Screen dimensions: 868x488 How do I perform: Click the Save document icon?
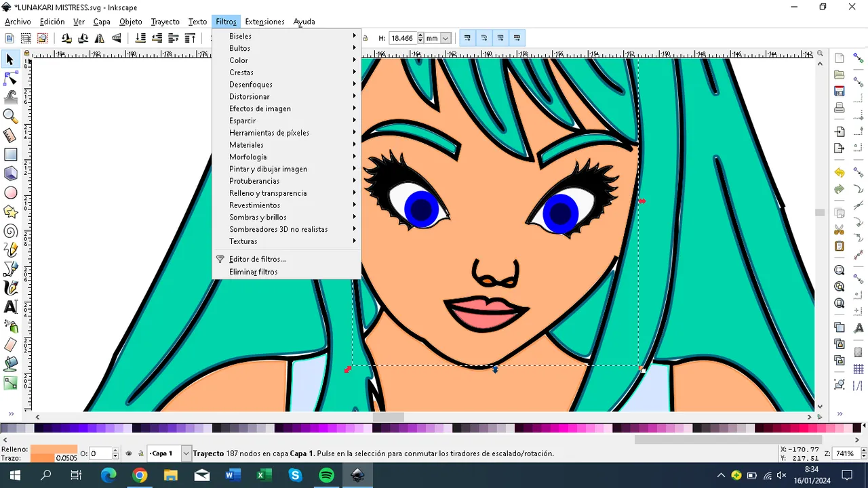(x=840, y=91)
